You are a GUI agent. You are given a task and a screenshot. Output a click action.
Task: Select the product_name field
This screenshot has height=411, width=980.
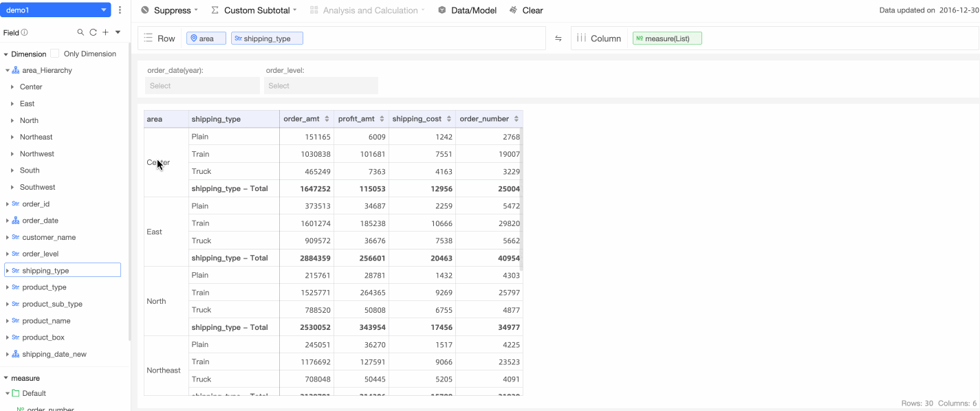coord(46,321)
